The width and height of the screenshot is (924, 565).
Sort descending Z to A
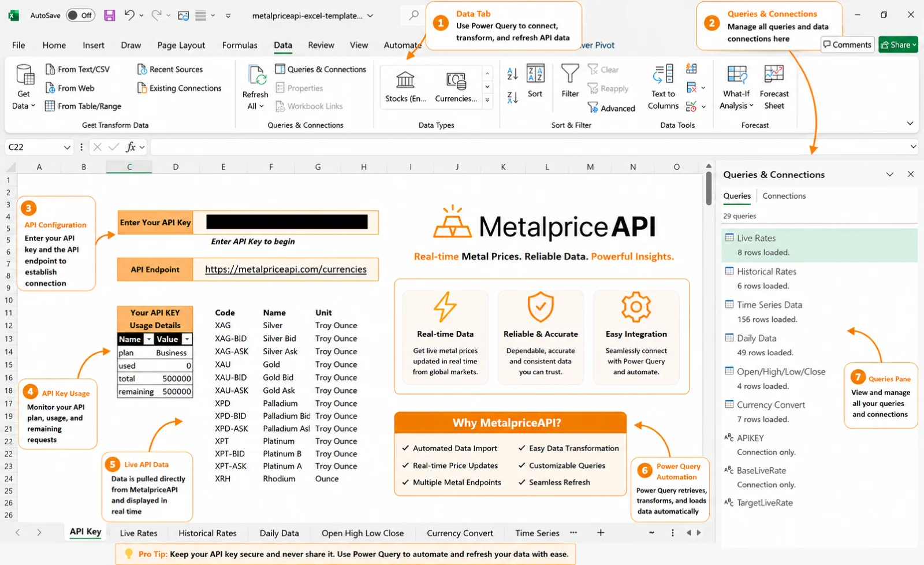pos(512,98)
